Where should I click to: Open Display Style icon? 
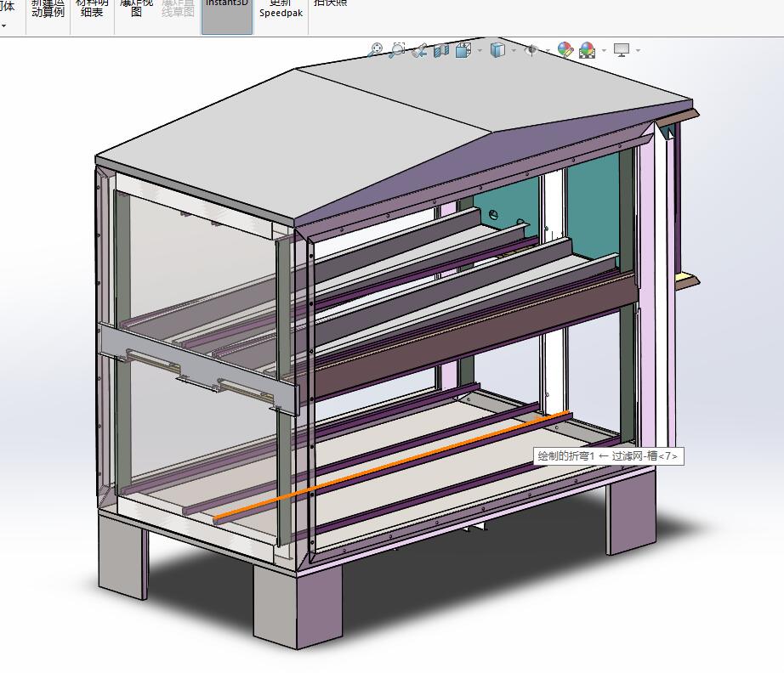(498, 50)
